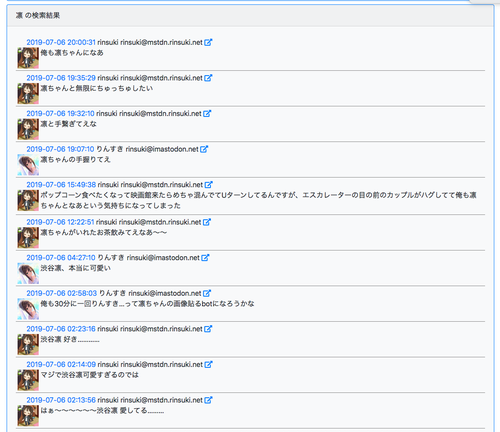Click timestamp 2019-07-06 19:32:10
Viewport: 500px width, 432px height.
(x=60, y=114)
